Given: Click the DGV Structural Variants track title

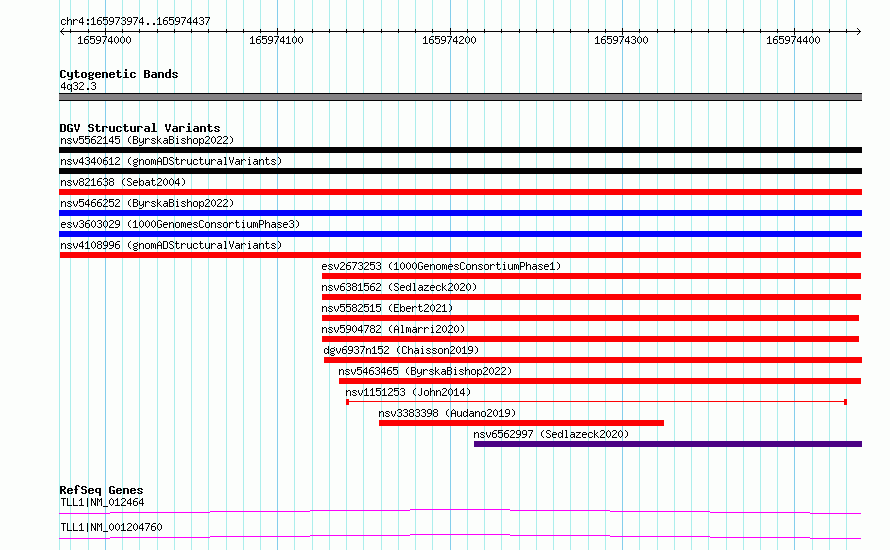Looking at the screenshot, I should click(x=140, y=128).
